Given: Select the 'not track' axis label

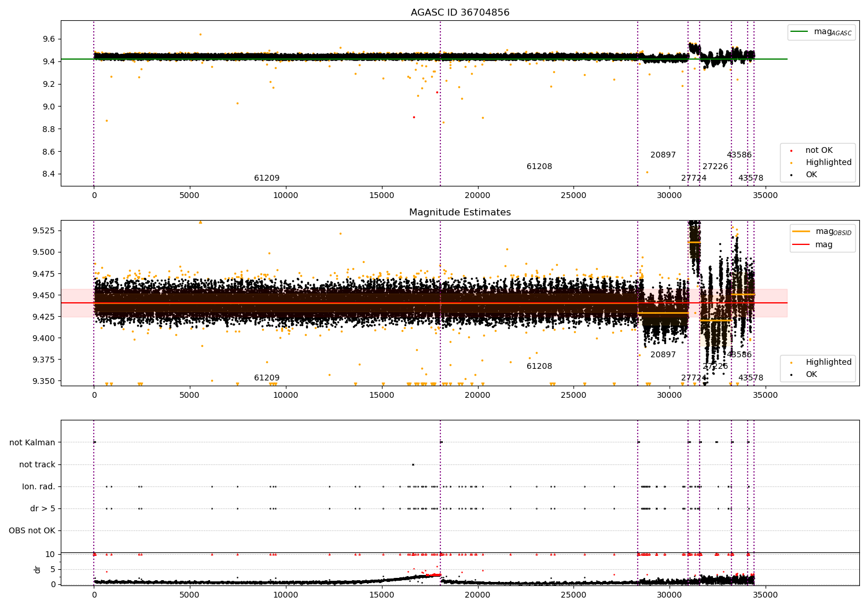Looking at the screenshot, I should pos(37,464).
